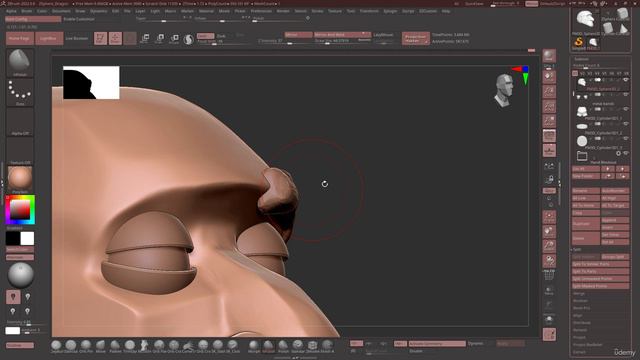Open the Preferences menu
This screenshot has height=360, width=640.
261,11
